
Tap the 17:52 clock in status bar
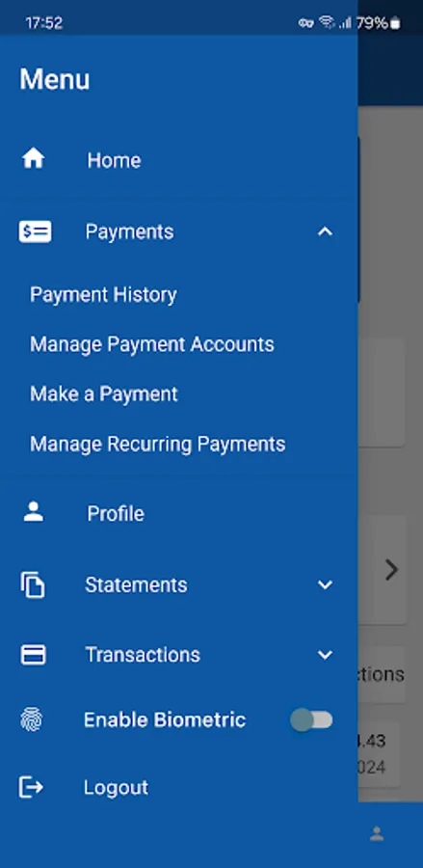click(x=43, y=23)
